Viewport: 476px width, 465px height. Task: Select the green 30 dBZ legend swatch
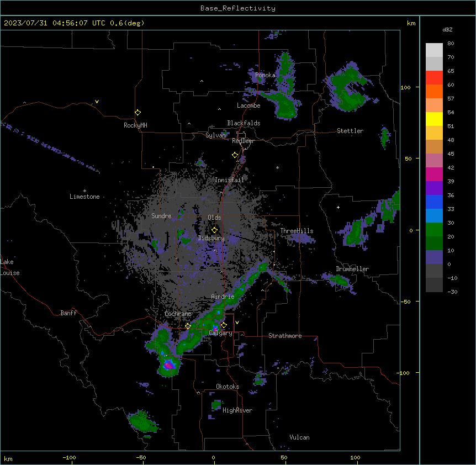tap(434, 230)
